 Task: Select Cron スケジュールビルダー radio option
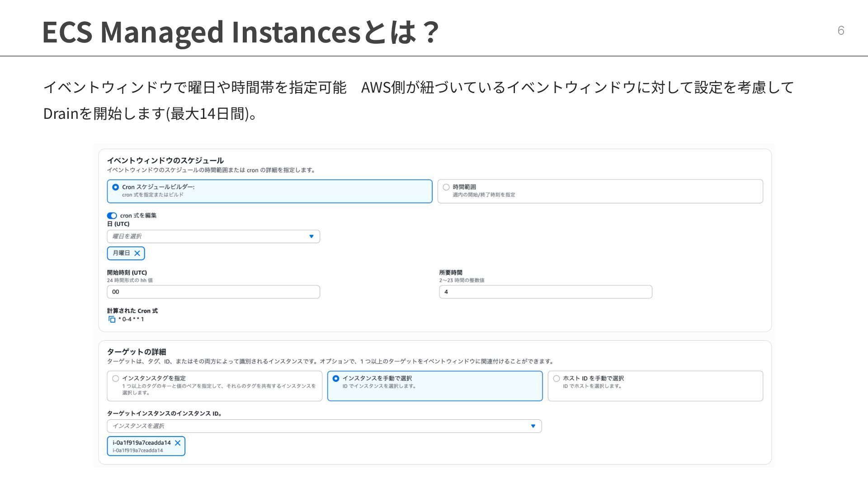pyautogui.click(x=116, y=187)
